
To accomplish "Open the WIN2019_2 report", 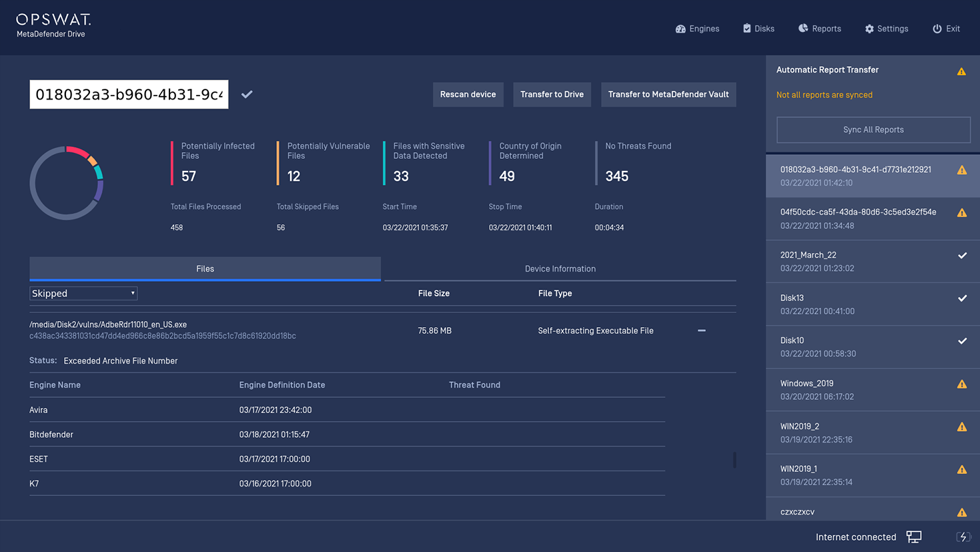I will click(873, 433).
